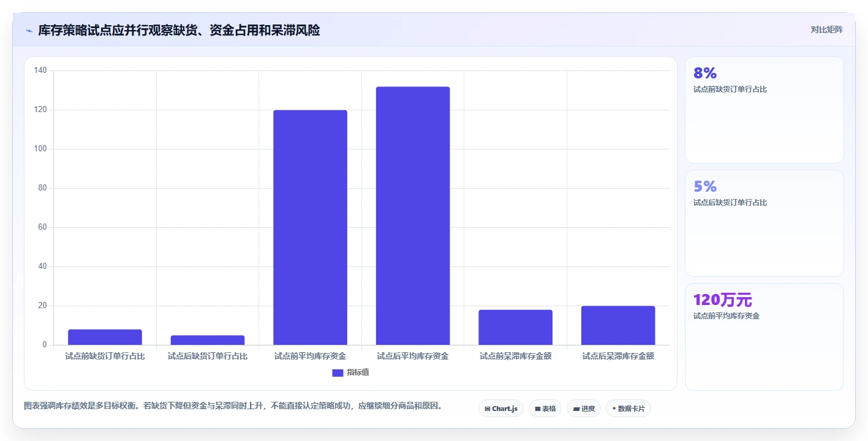
Task: Select the Chart.js chip
Action: [x=500, y=409]
